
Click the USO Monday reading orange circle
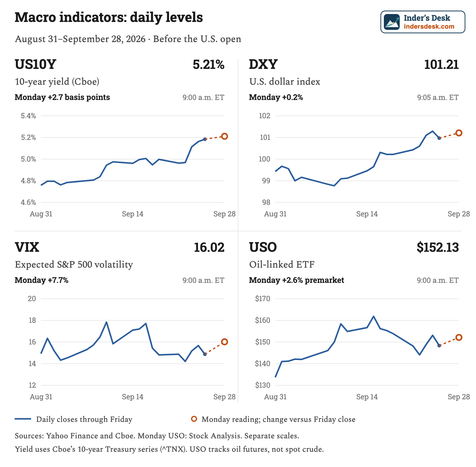pyautogui.click(x=459, y=337)
